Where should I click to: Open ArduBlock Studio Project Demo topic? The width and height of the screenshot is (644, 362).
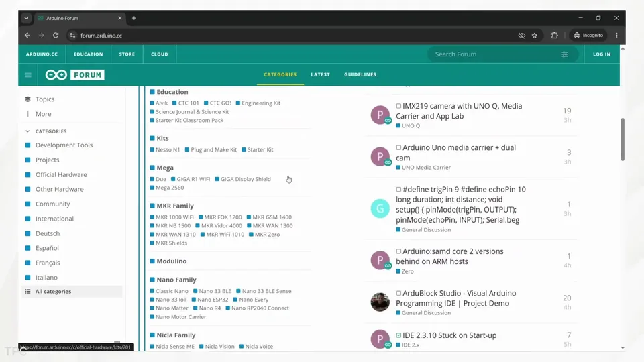pyautogui.click(x=456, y=298)
